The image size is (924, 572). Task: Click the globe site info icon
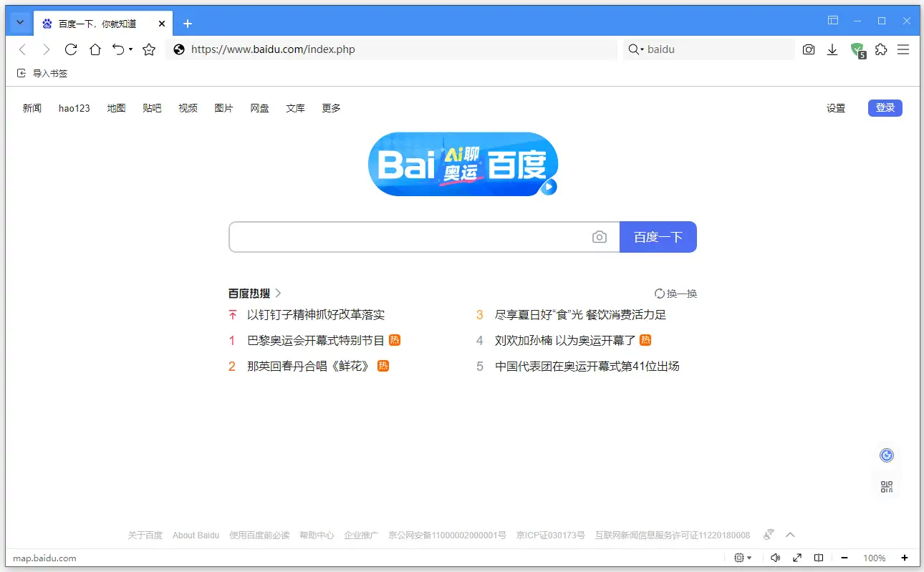pyautogui.click(x=179, y=49)
